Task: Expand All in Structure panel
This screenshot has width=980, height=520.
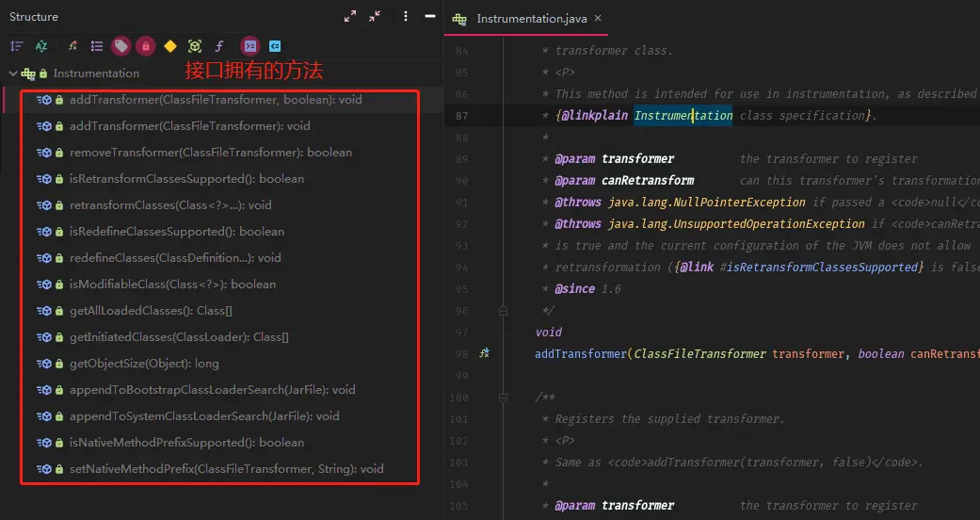Action: coord(350,17)
